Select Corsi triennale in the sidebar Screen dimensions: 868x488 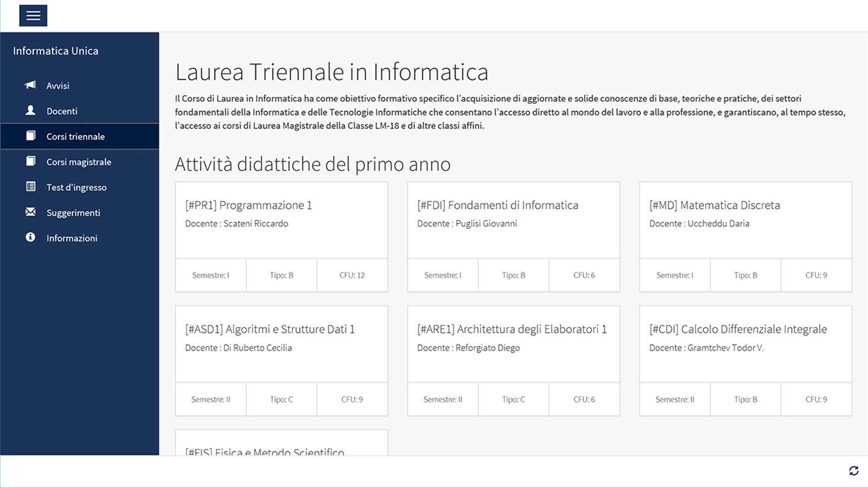click(x=80, y=136)
